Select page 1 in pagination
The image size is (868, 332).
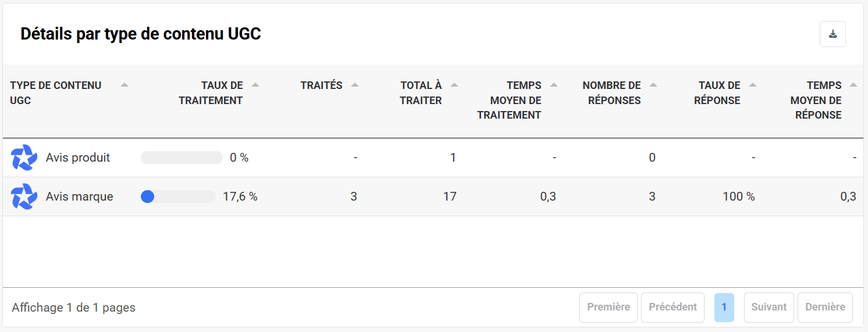[724, 307]
